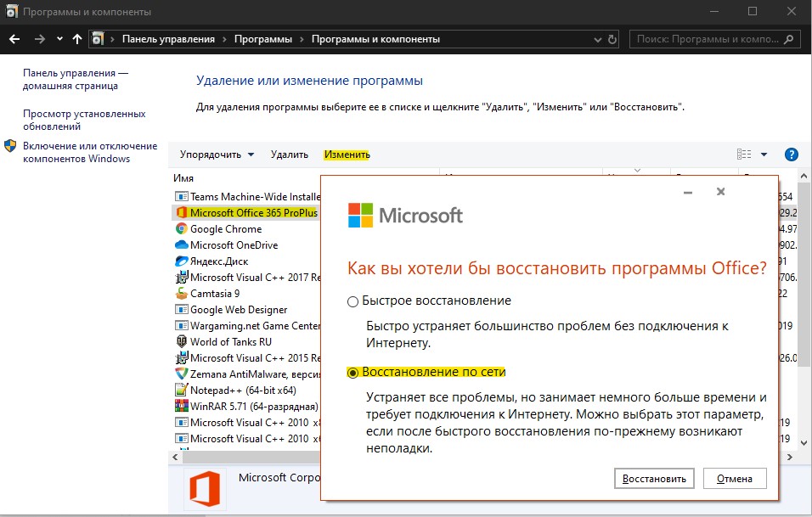Viewport: 812px width, 517px height.
Task: Go up one level with up arrow
Action: tap(77, 39)
